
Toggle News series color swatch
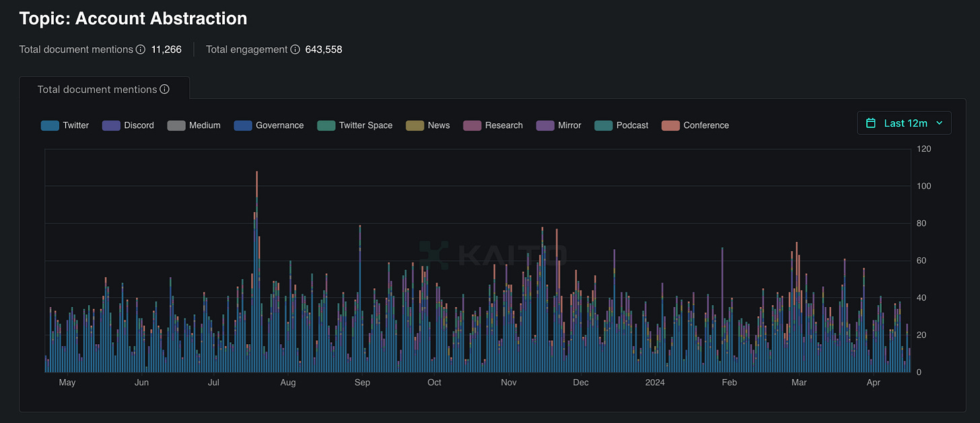(x=415, y=125)
